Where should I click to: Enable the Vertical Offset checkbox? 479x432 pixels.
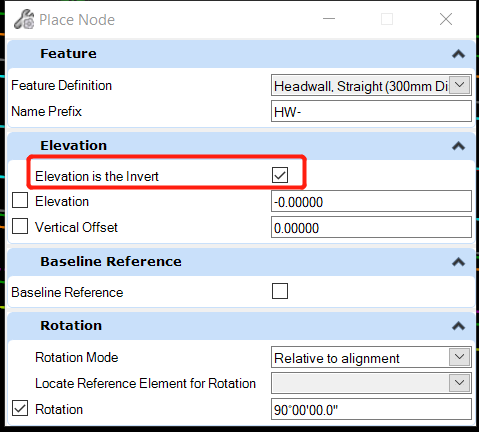tap(20, 226)
